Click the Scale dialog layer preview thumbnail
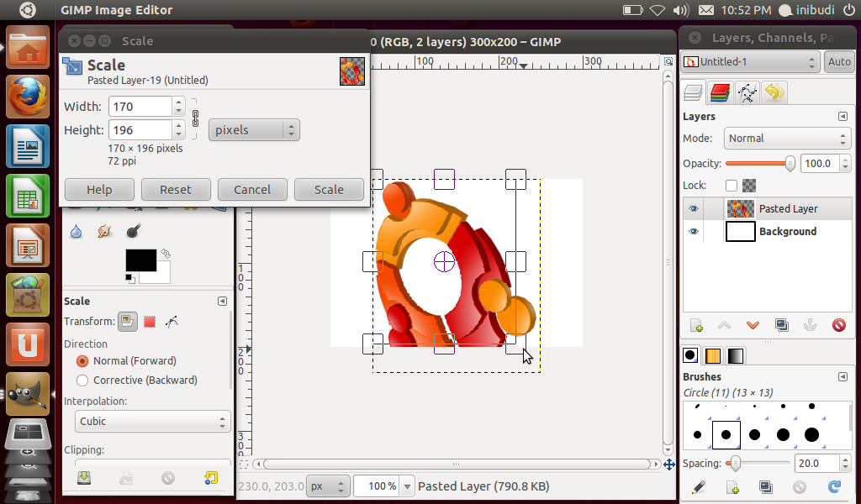 click(x=352, y=71)
